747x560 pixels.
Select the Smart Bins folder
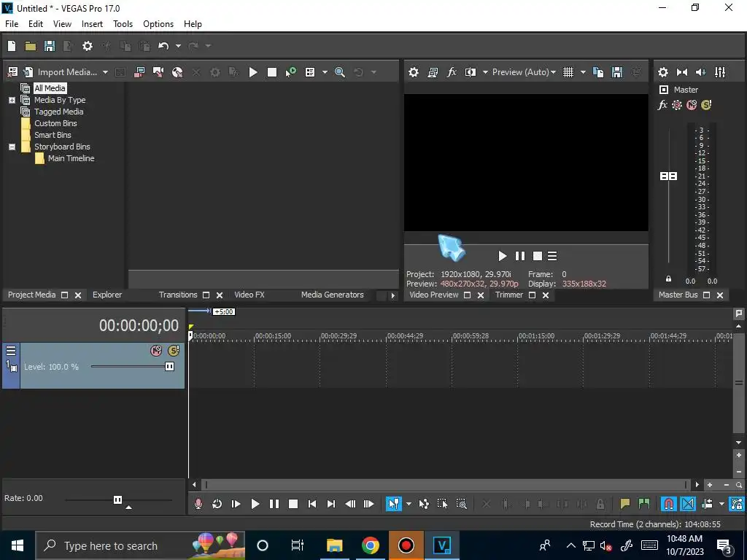[x=53, y=135]
